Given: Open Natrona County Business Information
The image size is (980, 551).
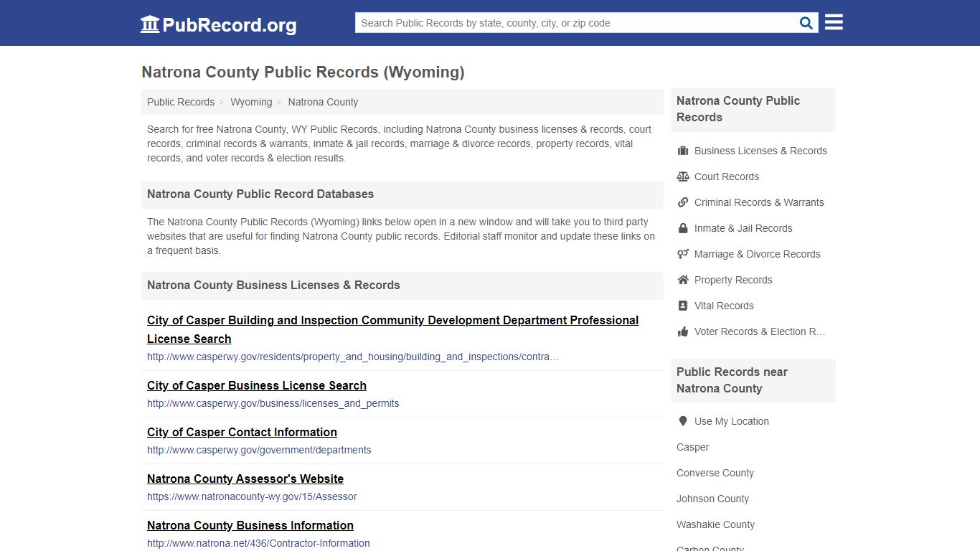Looking at the screenshot, I should [x=250, y=525].
